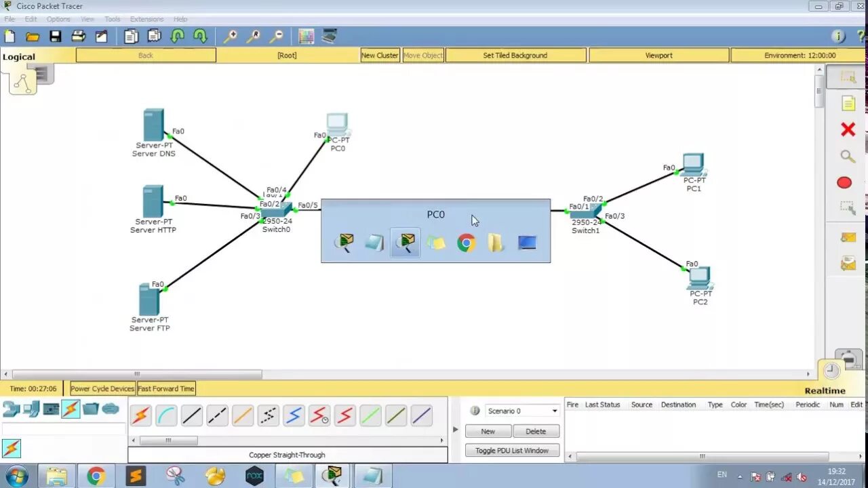Delete the current scenario button
The width and height of the screenshot is (868, 488).
pos(536,431)
